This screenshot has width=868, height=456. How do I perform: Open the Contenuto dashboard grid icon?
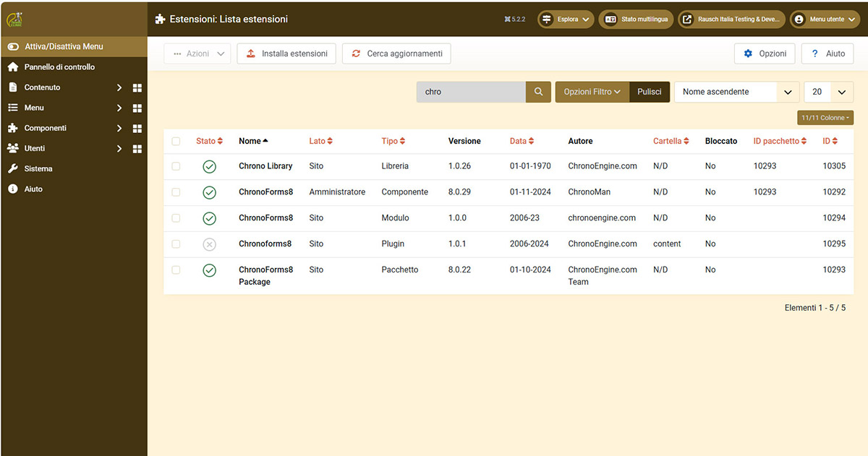click(137, 88)
